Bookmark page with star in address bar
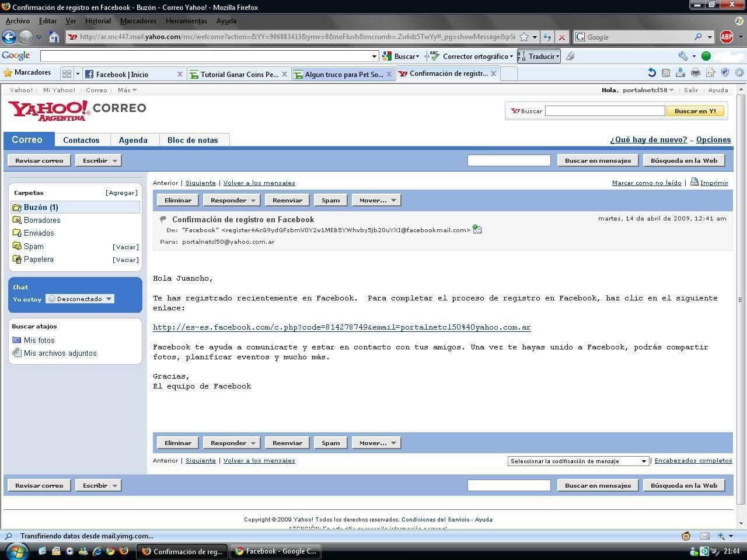 click(524, 37)
